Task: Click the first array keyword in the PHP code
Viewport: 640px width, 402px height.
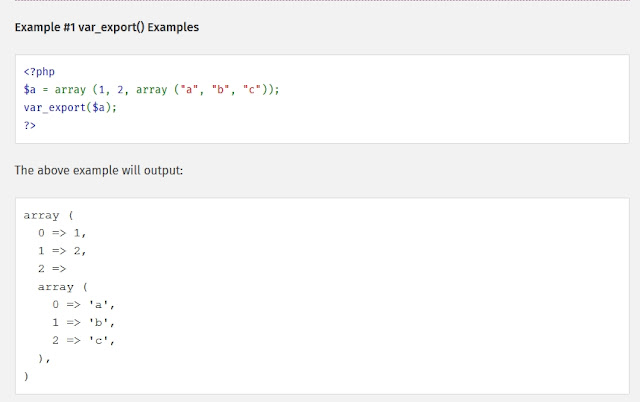Action: click(x=71, y=90)
